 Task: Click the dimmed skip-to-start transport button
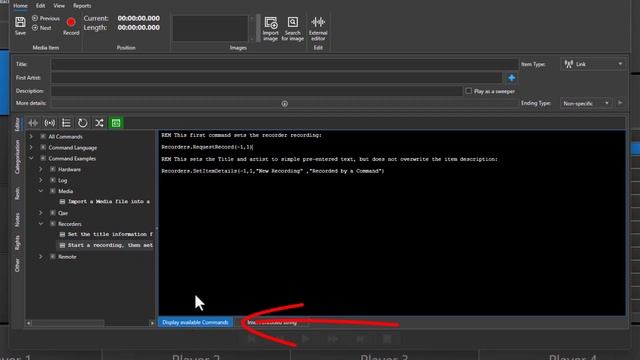coord(251,339)
